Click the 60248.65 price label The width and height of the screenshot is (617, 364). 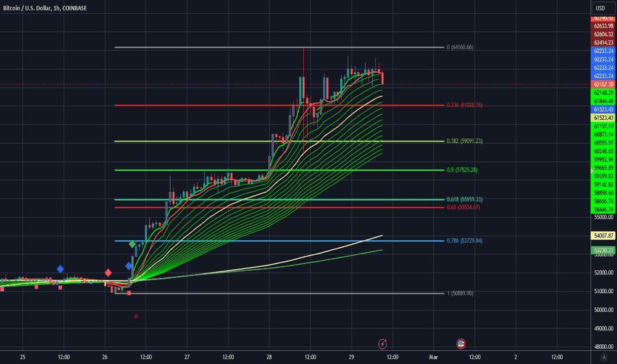[604, 151]
